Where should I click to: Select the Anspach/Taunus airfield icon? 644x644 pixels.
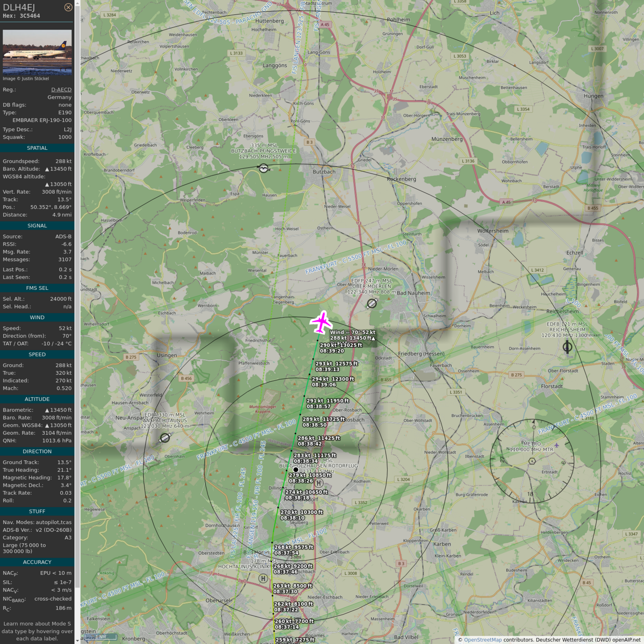click(165, 438)
